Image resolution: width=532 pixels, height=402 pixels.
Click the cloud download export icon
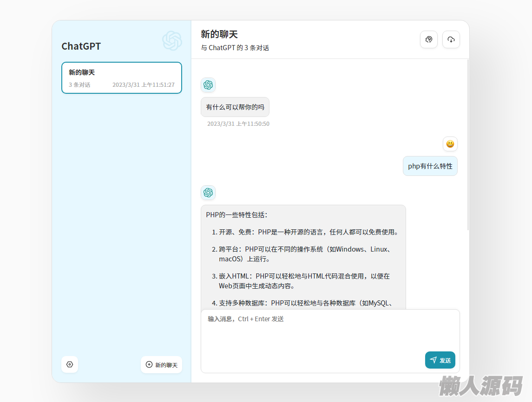pos(451,39)
